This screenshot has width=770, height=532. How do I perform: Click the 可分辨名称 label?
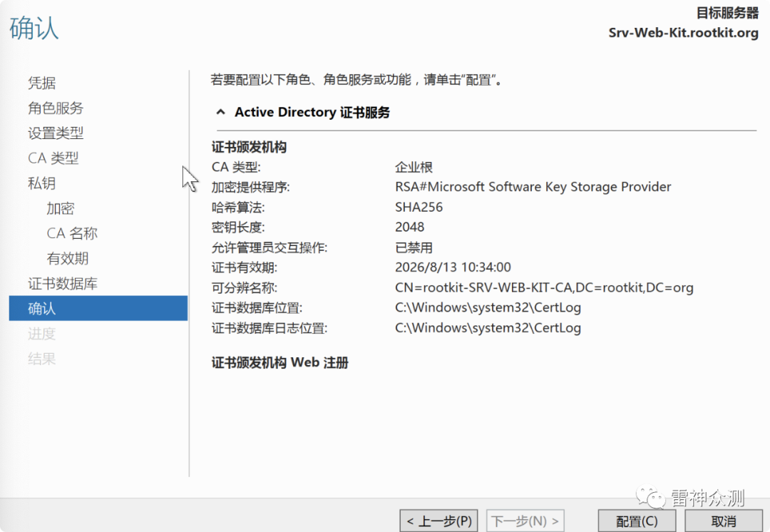pyautogui.click(x=245, y=287)
